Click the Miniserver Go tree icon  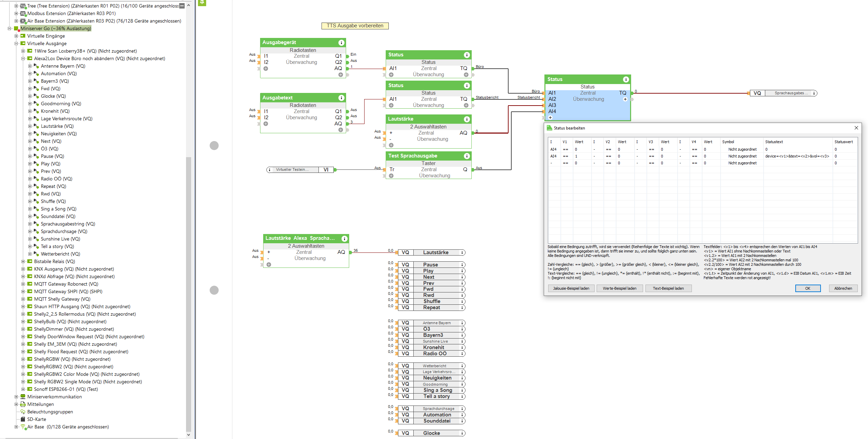16,29
